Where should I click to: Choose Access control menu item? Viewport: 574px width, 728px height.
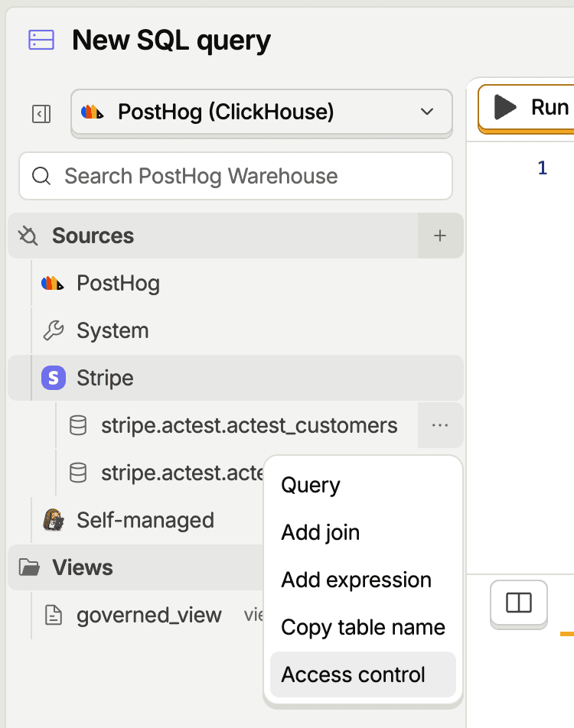(363, 674)
